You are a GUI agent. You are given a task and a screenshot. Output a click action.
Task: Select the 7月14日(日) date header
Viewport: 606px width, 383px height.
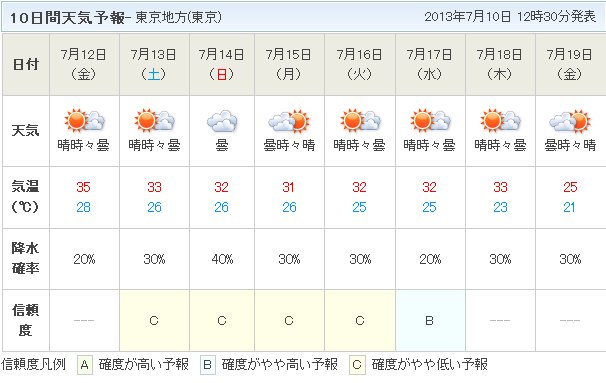coord(222,65)
